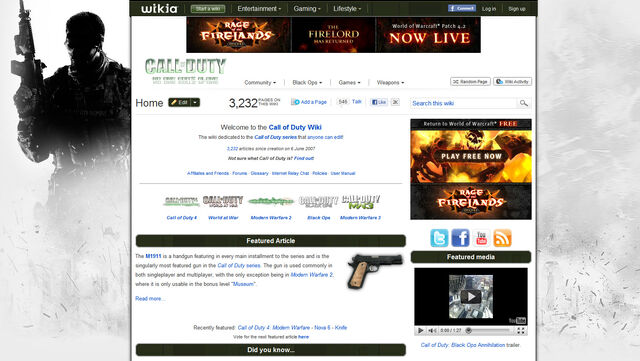Screen dimensions: 640x361
Task: Click the Call of Duty series link in the welcome text
Action: (x=276, y=137)
